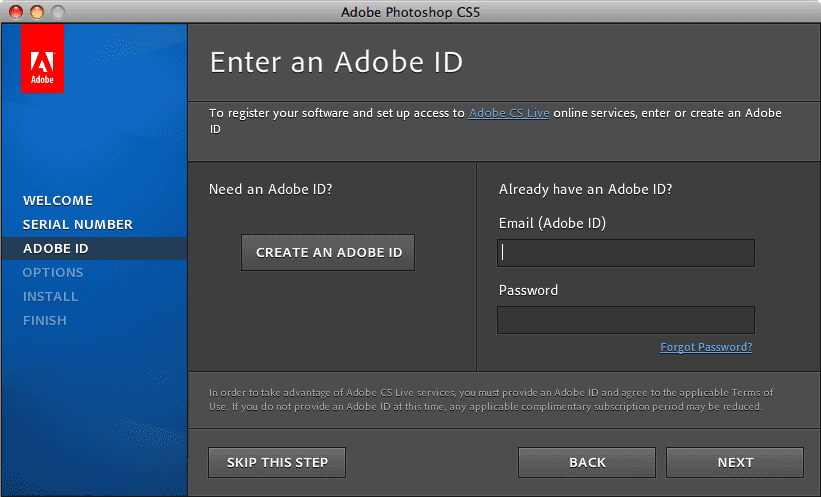Click the 'Need an Adobe ID?' text
Image resolution: width=821 pixels, height=497 pixels.
click(x=270, y=189)
